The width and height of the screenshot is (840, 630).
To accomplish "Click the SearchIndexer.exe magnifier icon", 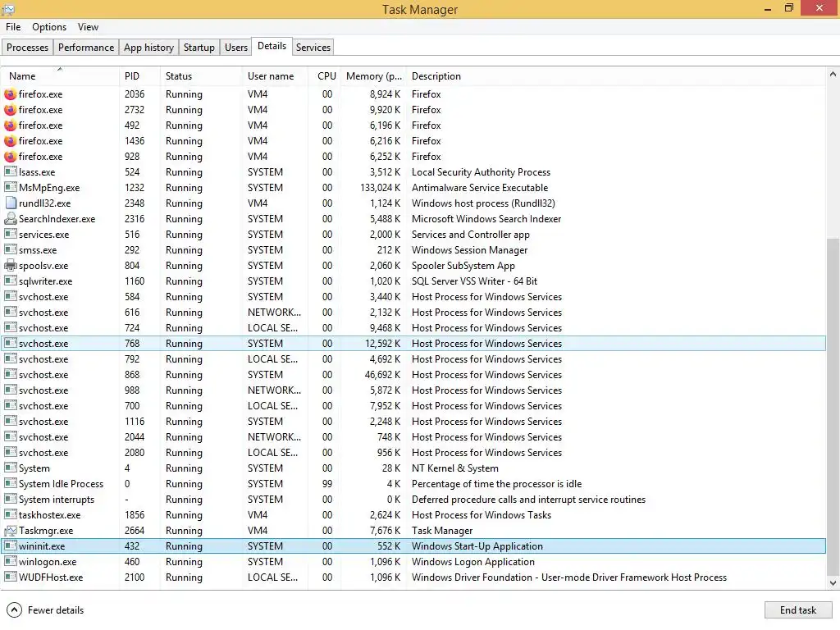I will click(x=10, y=218).
